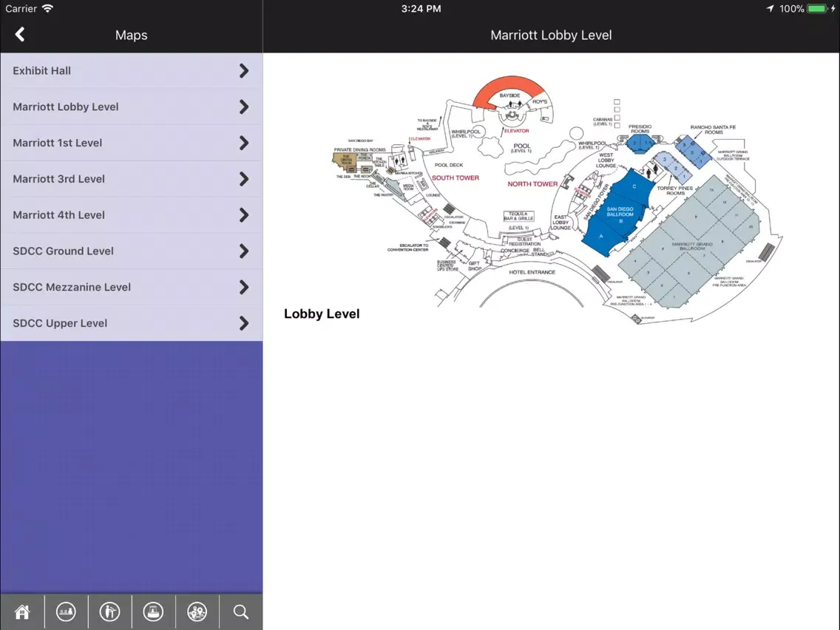Expand the Marriott 4th Level chevron
This screenshot has height=630, width=840.
244,215
